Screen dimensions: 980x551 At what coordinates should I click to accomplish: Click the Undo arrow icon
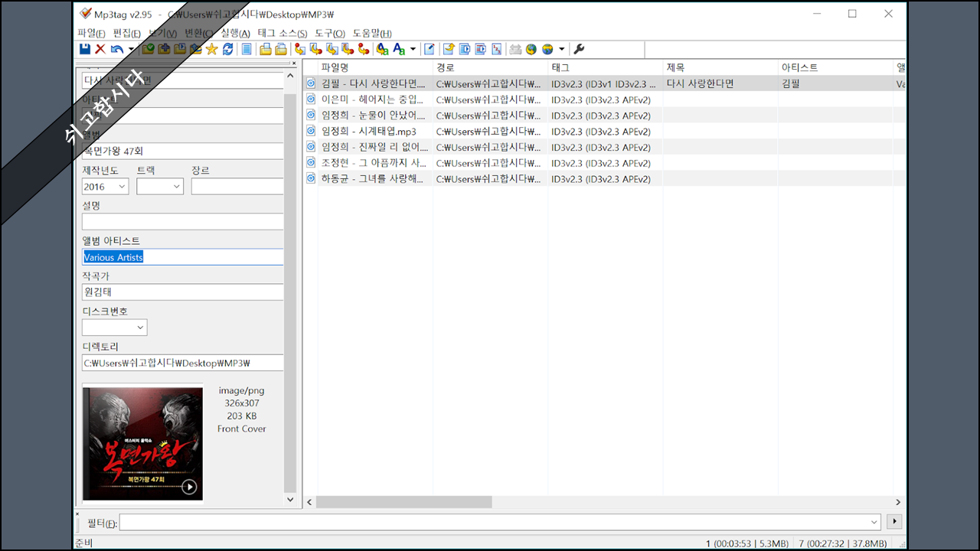[116, 49]
